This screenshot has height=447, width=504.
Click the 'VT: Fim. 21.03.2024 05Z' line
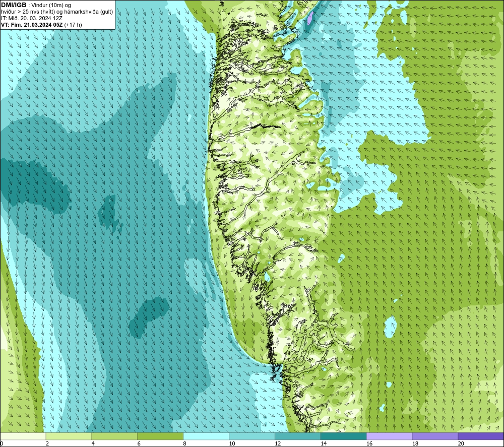[x=32, y=25]
